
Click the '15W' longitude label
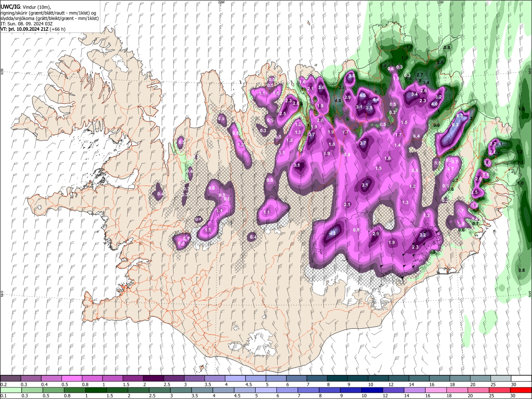pyautogui.click(x=440, y=2)
